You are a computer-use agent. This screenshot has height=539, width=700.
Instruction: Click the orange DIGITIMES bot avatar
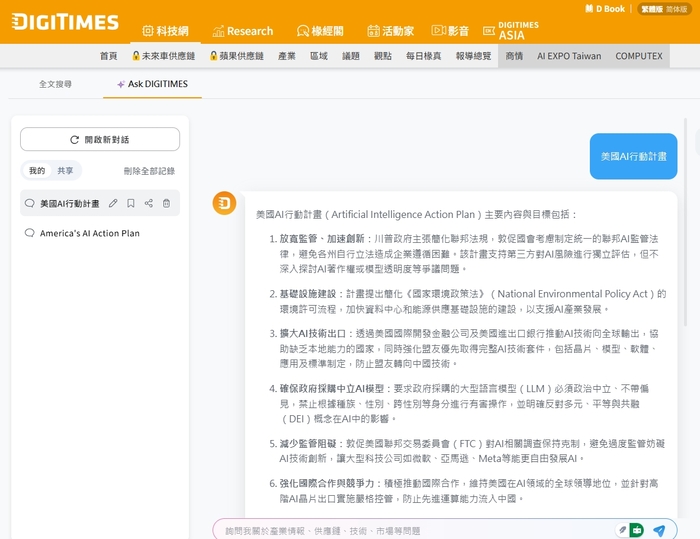click(x=224, y=203)
